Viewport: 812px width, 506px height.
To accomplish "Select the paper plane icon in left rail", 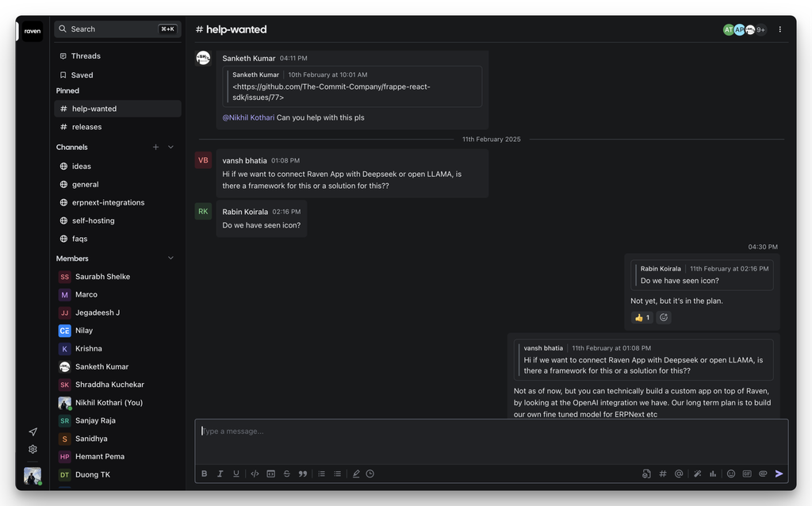I will coord(32,431).
